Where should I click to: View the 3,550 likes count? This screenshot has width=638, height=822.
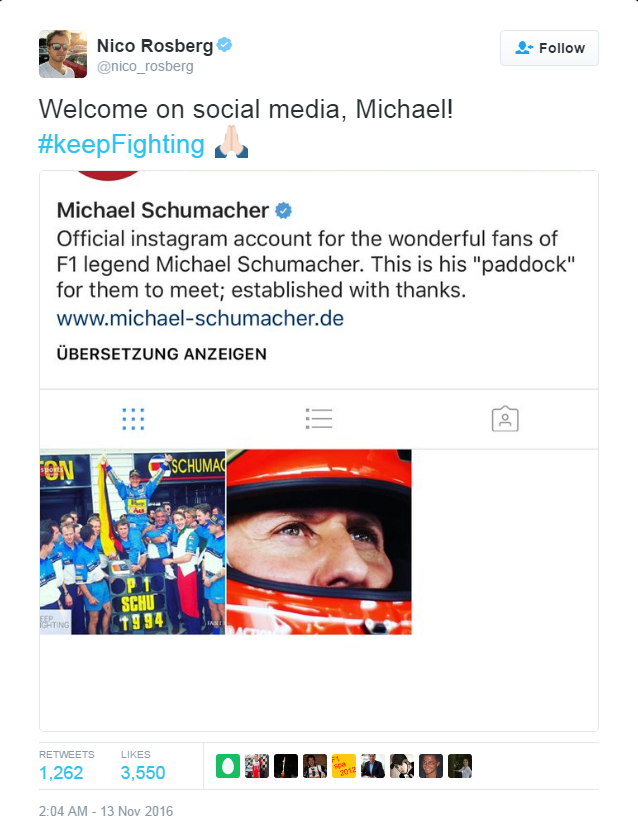click(143, 773)
